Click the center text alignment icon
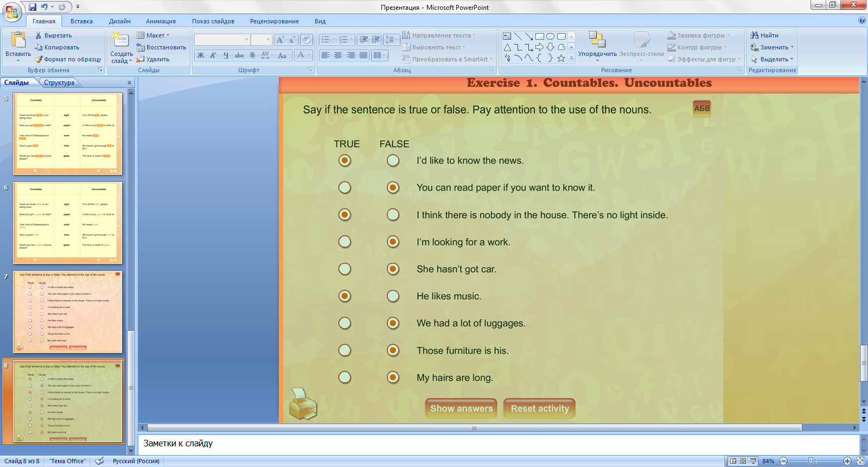Image resolution: width=868 pixels, height=467 pixels. pos(338,55)
